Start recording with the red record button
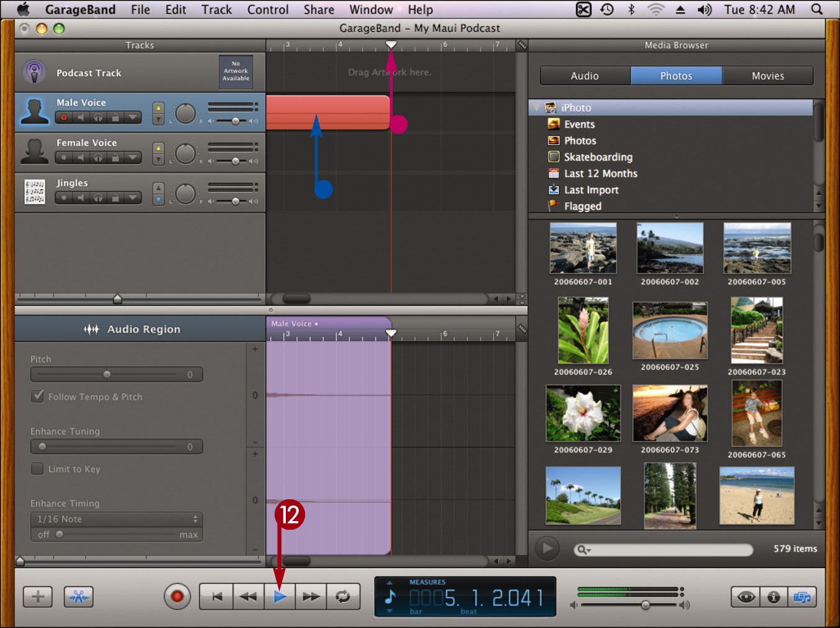This screenshot has width=840, height=628. tap(177, 597)
